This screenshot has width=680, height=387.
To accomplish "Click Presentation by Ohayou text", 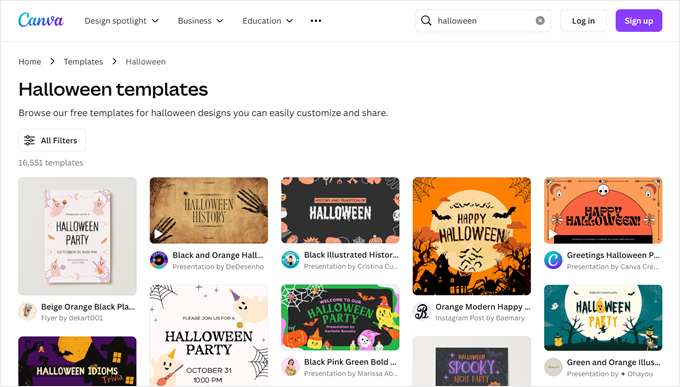I will point(610,373).
